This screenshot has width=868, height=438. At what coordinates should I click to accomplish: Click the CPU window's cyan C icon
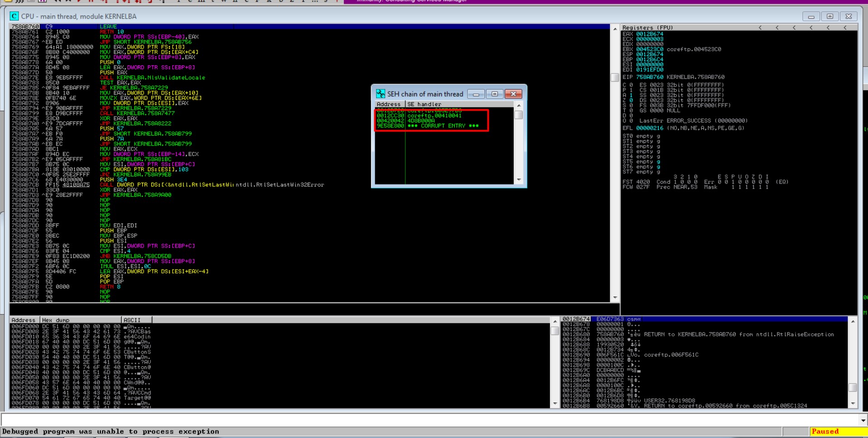[14, 16]
